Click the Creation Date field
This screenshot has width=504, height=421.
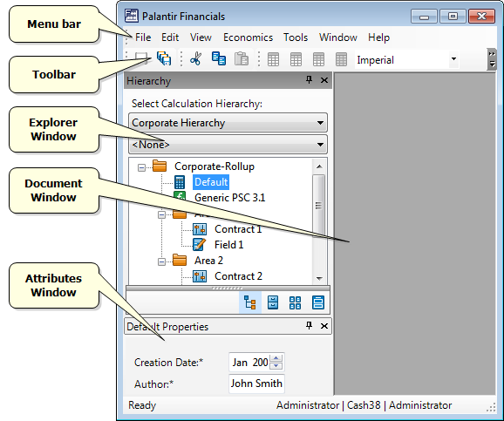pyautogui.click(x=256, y=363)
